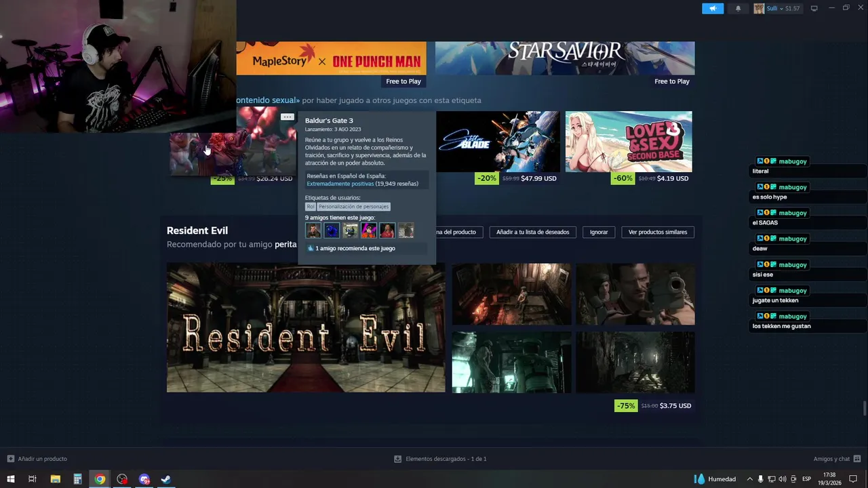868x488 pixels.
Task: Click the Humedad weather widget
Action: [x=715, y=479]
